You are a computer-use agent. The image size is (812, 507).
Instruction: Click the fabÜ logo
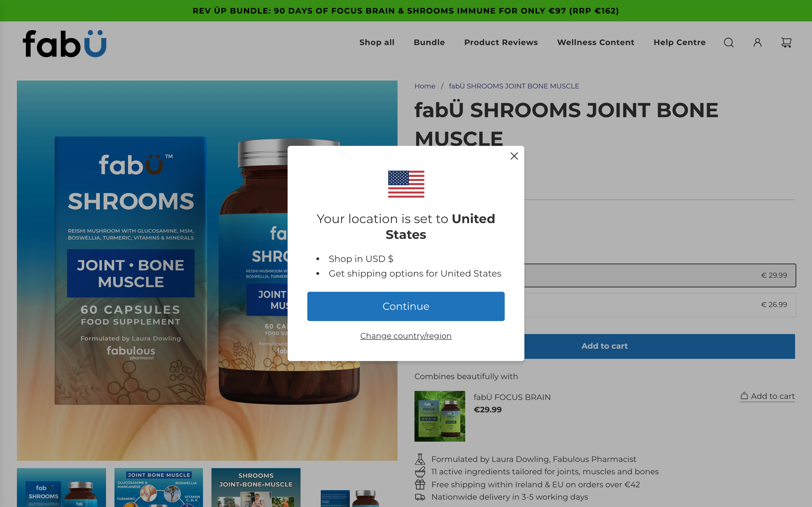(64, 44)
